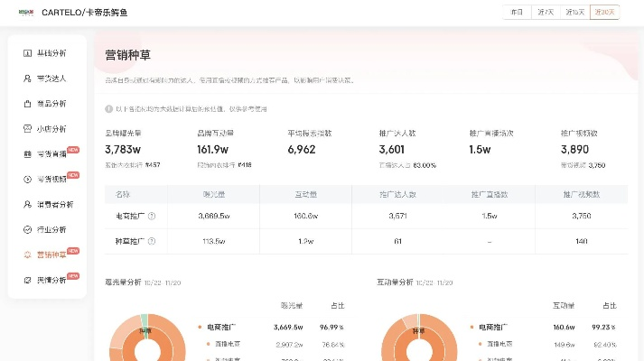The width and height of the screenshot is (644, 361).
Task: Select the 近30天 date range
Action: point(603,13)
